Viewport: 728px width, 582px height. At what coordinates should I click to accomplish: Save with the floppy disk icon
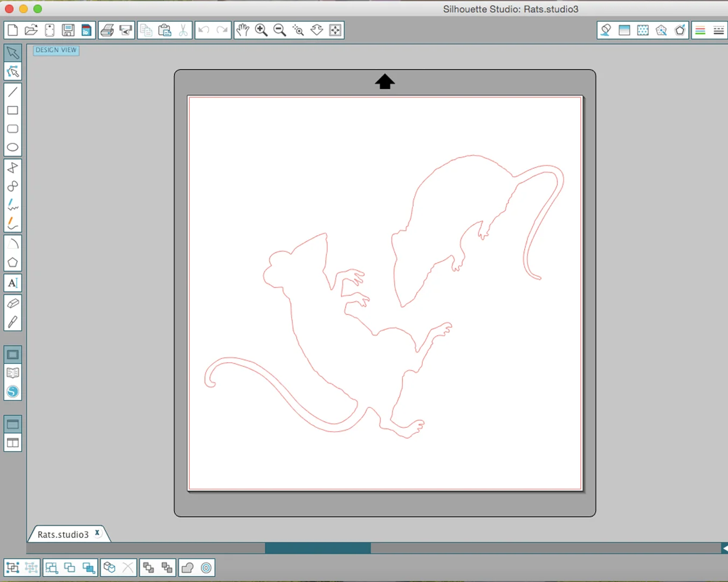point(68,30)
